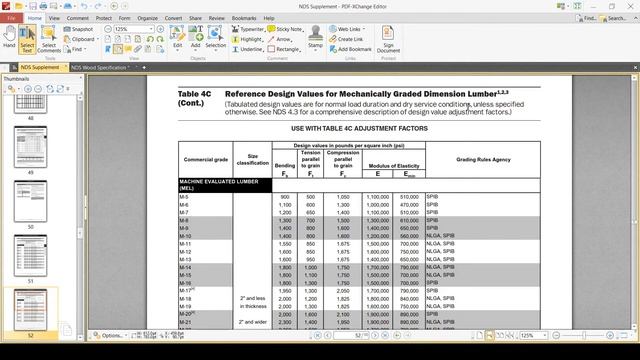
Task: Click the Sign Document button
Action: point(388,39)
